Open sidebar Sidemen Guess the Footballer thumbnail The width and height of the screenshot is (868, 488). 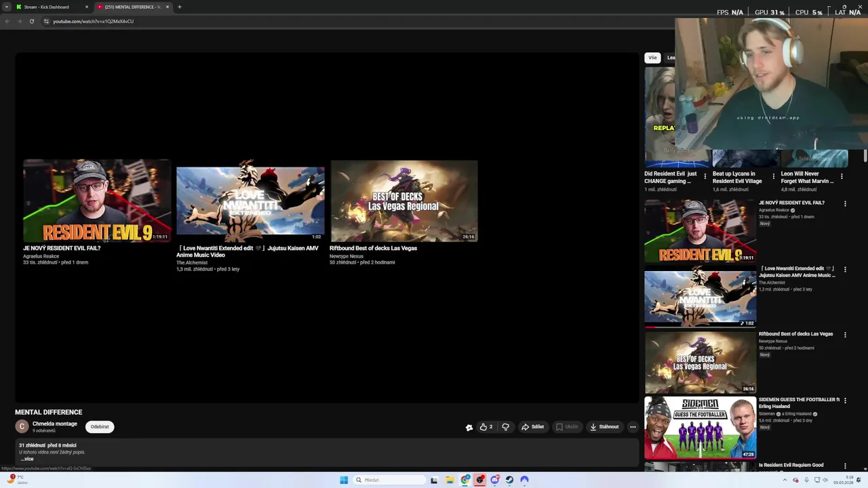click(700, 428)
